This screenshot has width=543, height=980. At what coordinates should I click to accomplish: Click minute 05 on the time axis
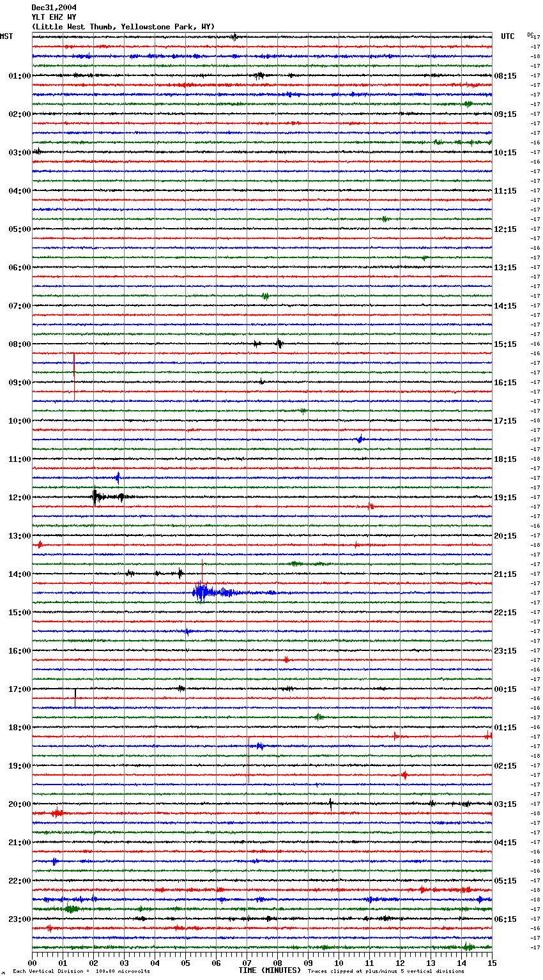coord(185,963)
